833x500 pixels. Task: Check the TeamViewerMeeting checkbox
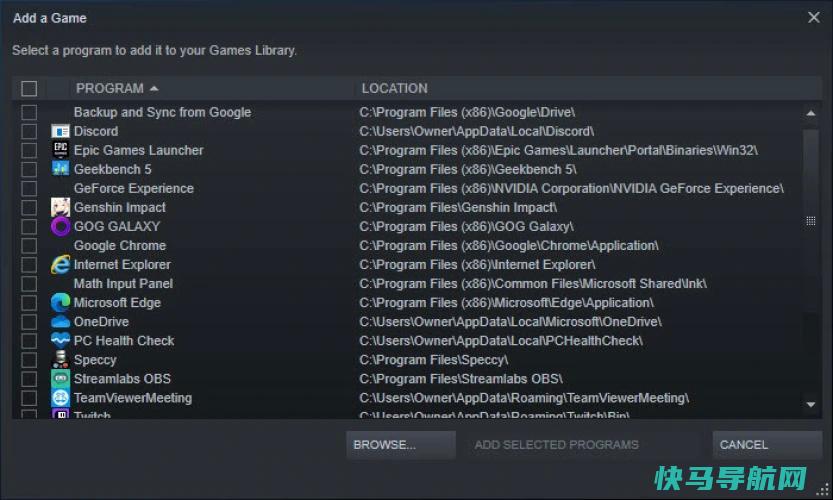(29, 398)
